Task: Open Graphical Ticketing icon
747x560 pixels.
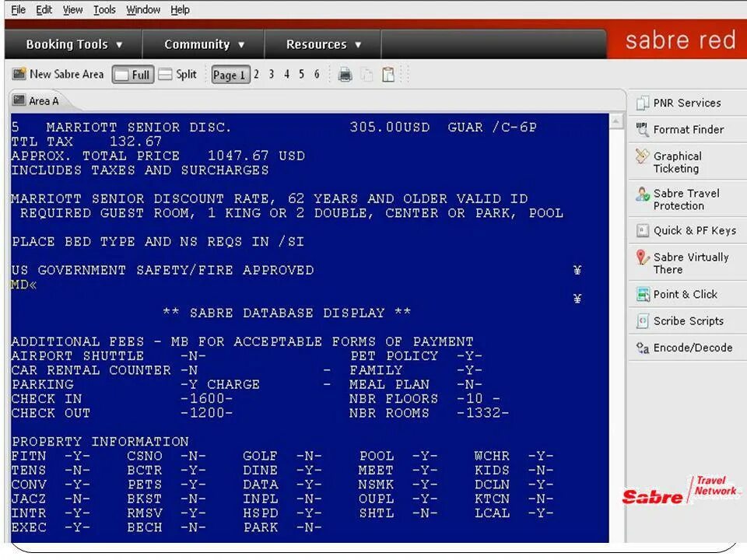Action: click(x=642, y=156)
